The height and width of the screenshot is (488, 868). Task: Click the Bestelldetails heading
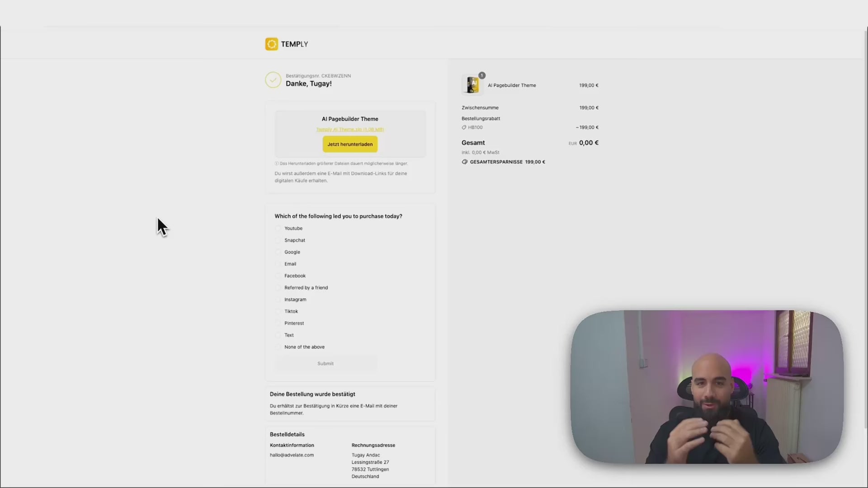click(287, 435)
